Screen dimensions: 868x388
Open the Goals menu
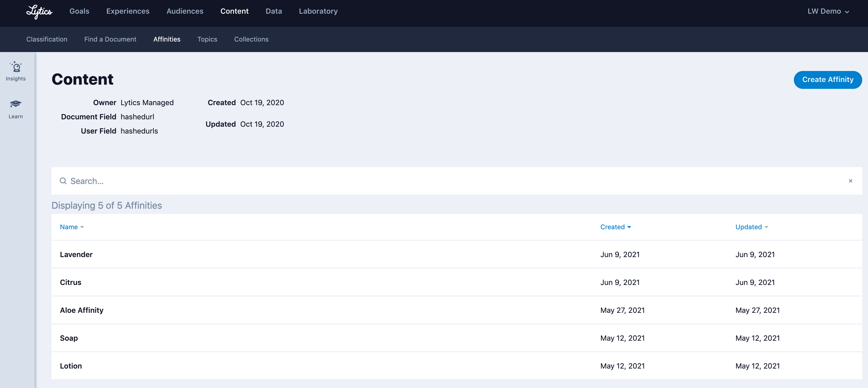click(x=79, y=12)
